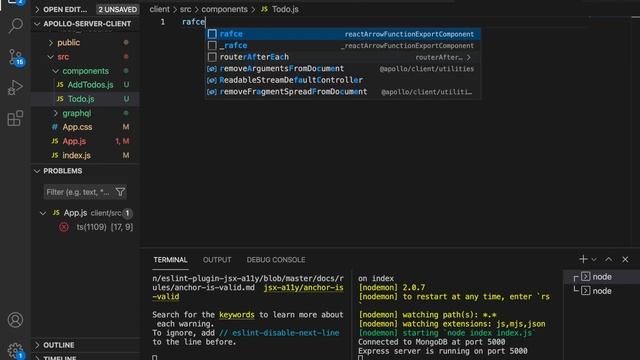Open the new terminal launch profile dropdown
Image resolution: width=640 pixels, height=360 pixels.
tap(594, 260)
